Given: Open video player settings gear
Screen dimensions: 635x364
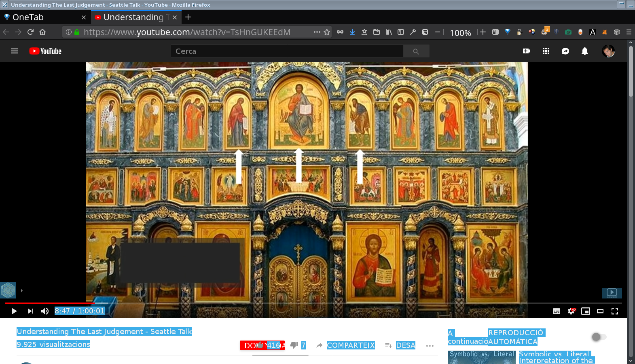Looking at the screenshot, I should point(571,311).
